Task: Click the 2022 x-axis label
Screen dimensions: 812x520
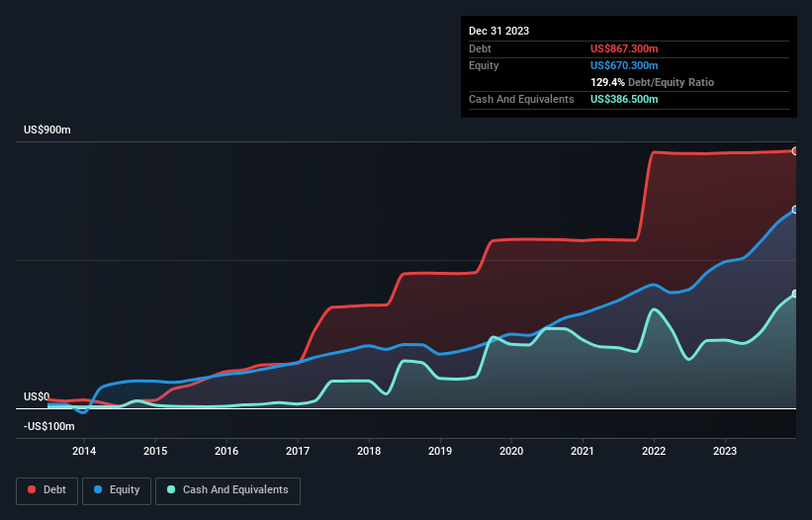Action: (x=654, y=451)
